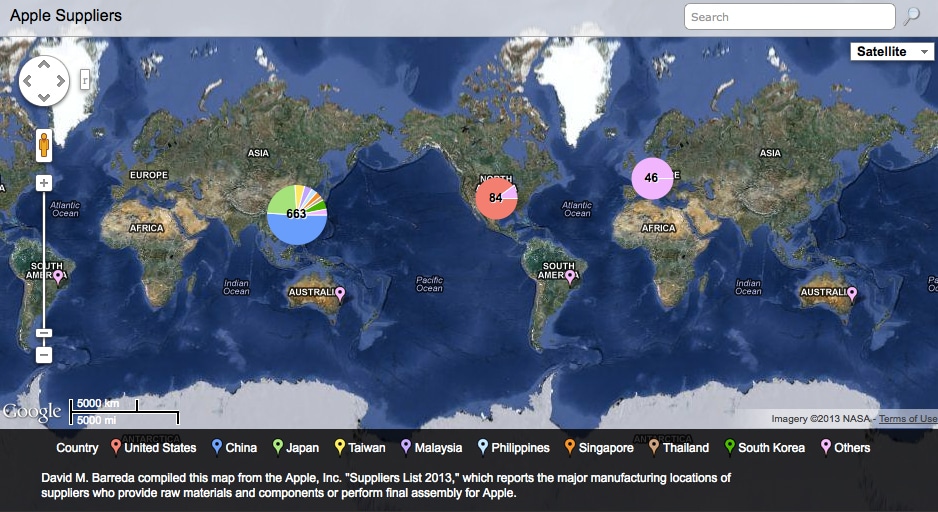Open the 84 cluster over North America
Image resolution: width=938 pixels, height=512 pixels.
(x=495, y=198)
